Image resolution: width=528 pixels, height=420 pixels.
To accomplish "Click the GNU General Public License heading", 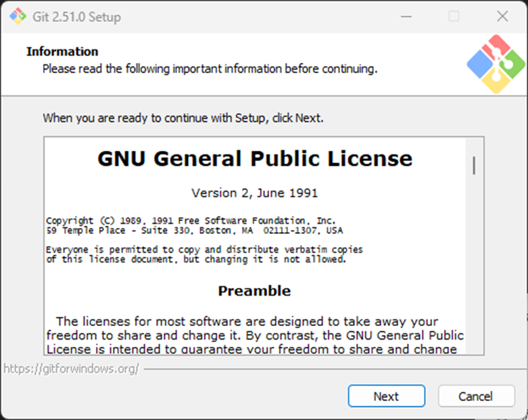I will pos(255,158).
